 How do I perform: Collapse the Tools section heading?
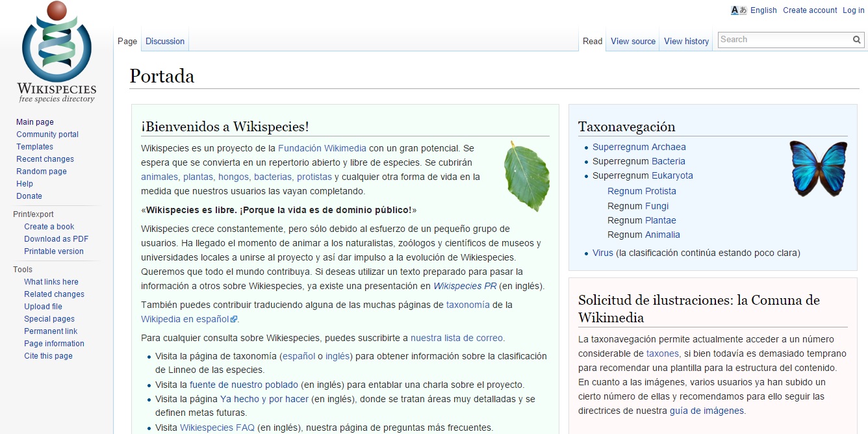tap(23, 270)
